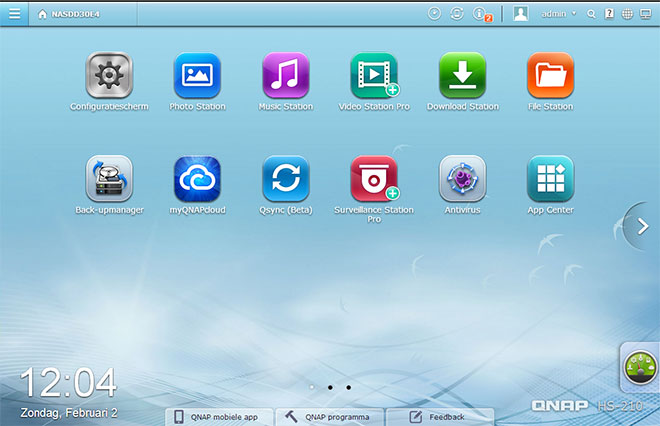The width and height of the screenshot is (660, 426).
Task: Launch Qsync (Beta) app
Action: click(286, 178)
